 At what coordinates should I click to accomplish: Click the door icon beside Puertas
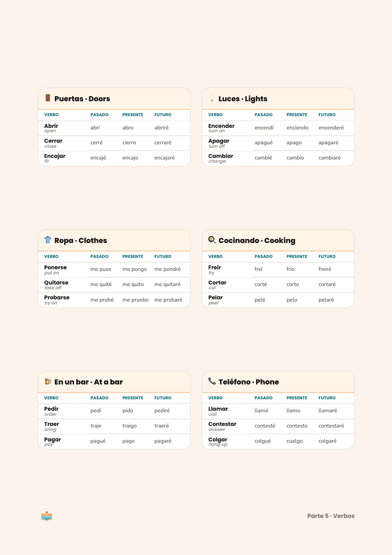[x=48, y=98]
